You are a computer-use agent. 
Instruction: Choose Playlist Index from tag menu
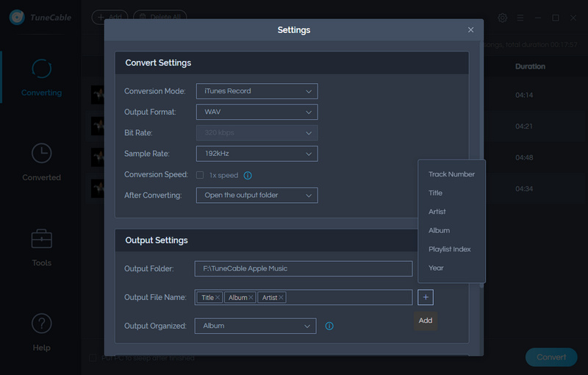pyautogui.click(x=451, y=249)
